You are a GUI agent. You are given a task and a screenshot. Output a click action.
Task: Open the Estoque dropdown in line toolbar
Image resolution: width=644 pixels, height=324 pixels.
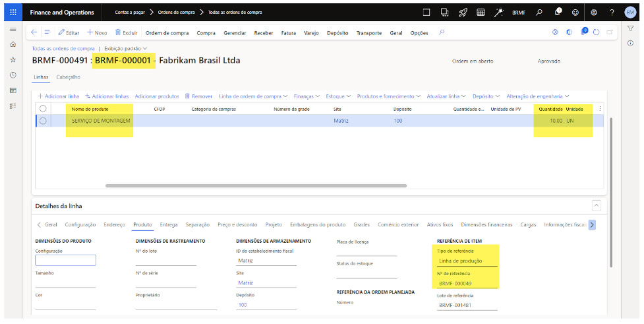pos(339,96)
